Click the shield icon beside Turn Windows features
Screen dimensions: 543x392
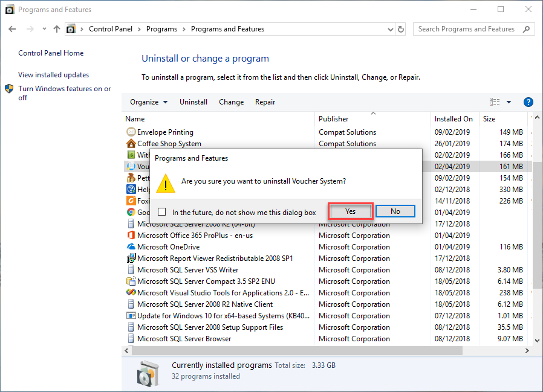9,89
